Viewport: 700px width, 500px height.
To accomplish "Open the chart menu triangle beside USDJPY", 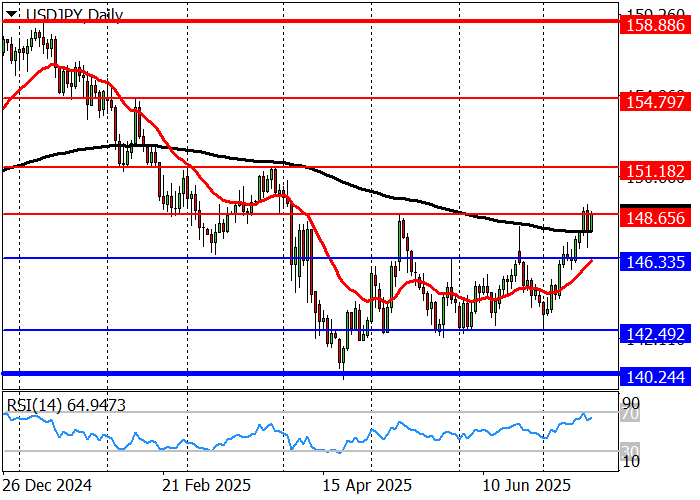I will (12, 14).
